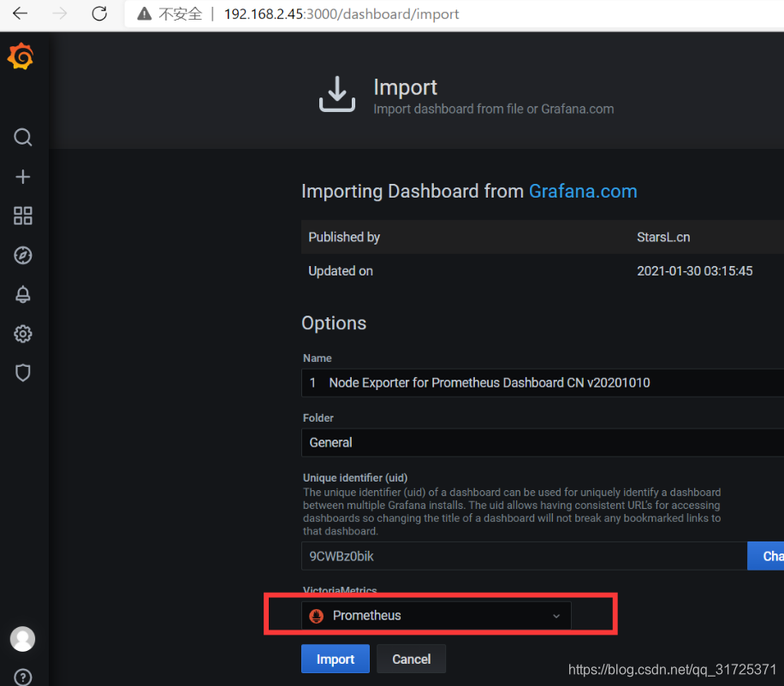Image resolution: width=784 pixels, height=686 pixels.
Task: Open the Grafana home logo
Action: pos(21,56)
